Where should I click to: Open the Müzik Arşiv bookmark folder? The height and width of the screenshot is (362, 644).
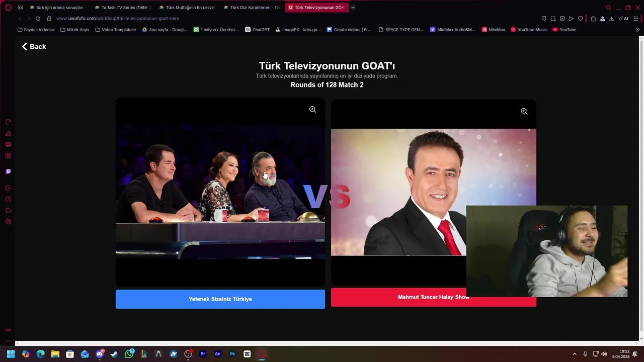coord(74,30)
